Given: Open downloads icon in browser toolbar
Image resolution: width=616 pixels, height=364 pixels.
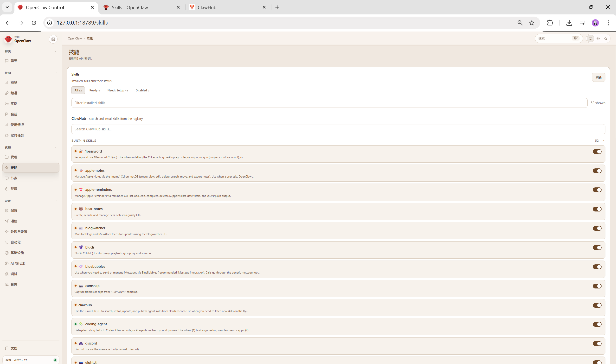Looking at the screenshot, I should [x=569, y=23].
